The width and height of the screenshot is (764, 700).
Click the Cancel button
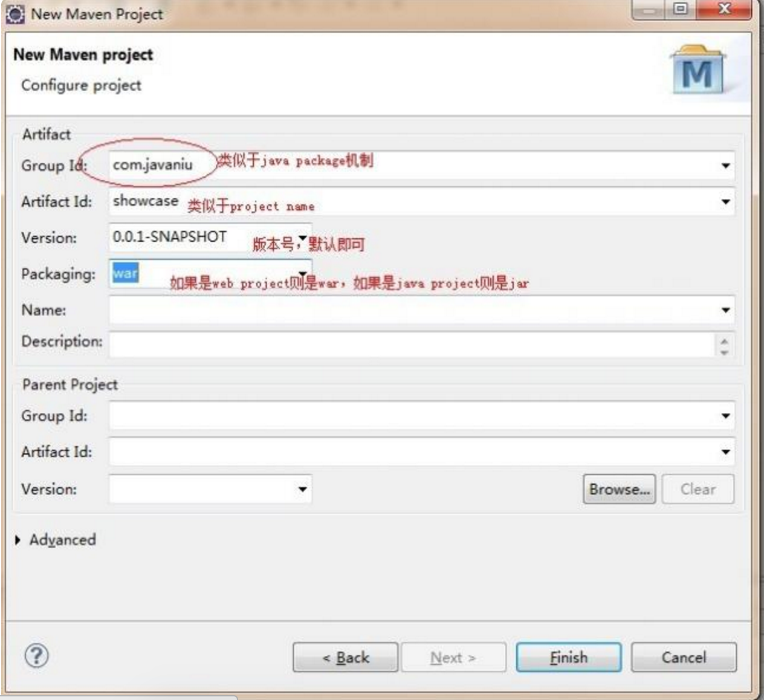coord(684,657)
